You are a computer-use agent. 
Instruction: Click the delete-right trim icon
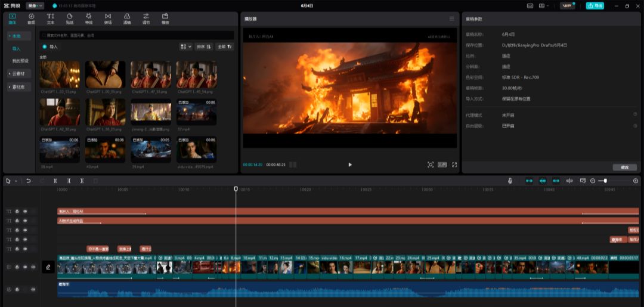click(x=82, y=181)
